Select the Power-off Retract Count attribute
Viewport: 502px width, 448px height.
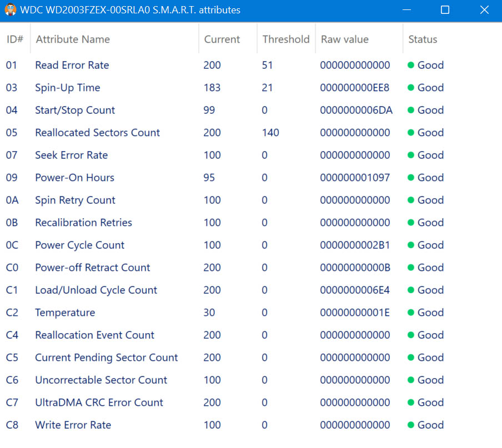[93, 267]
